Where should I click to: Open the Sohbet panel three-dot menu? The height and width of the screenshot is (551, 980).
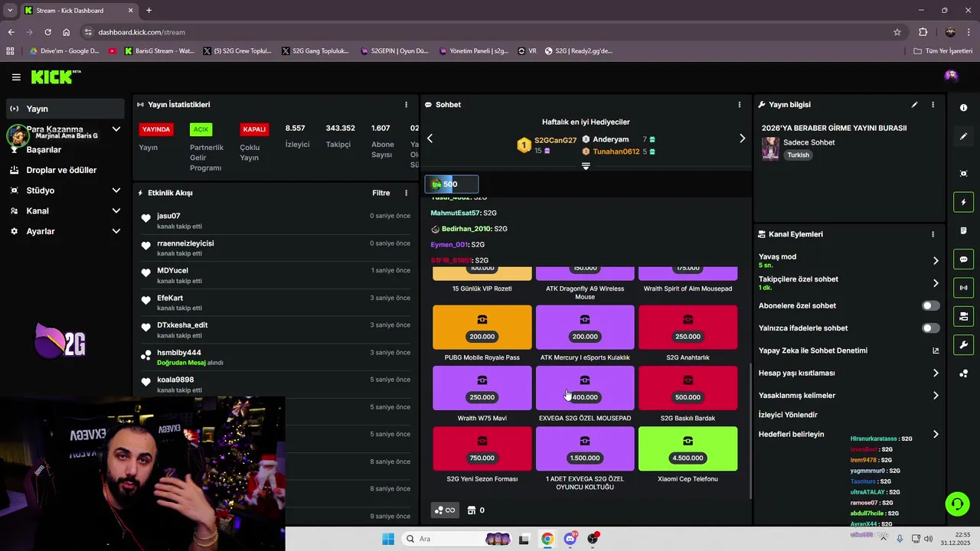tap(739, 104)
